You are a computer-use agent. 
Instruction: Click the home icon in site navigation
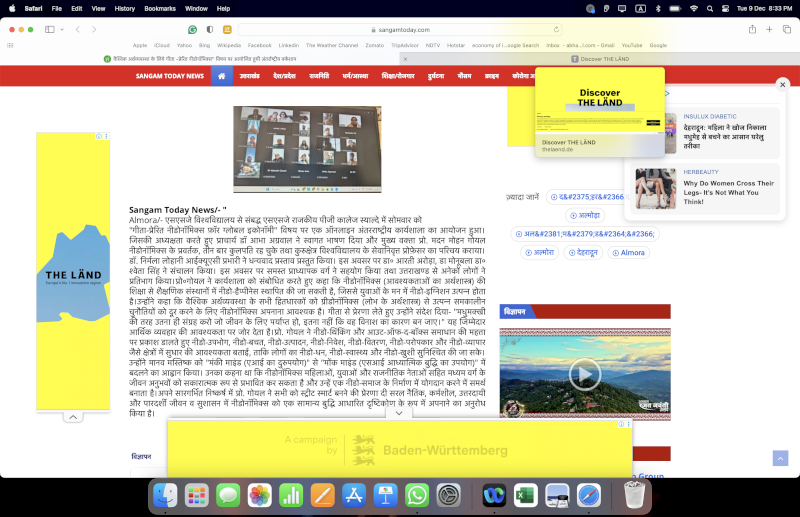pos(221,76)
